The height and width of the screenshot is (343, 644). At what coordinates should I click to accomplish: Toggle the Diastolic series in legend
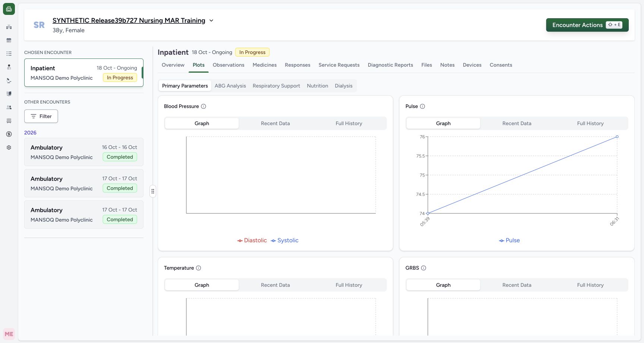(252, 240)
